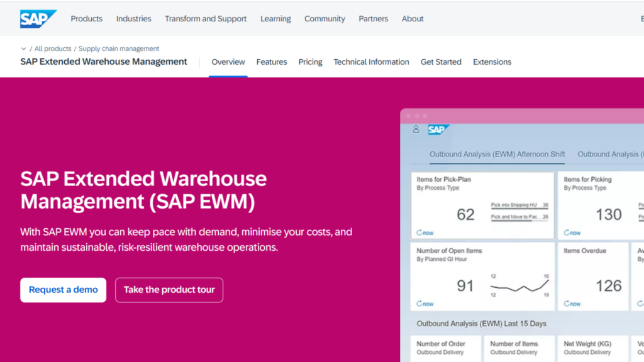Open the Number of Order tile
644x362 pixels.
pyautogui.click(x=446, y=349)
